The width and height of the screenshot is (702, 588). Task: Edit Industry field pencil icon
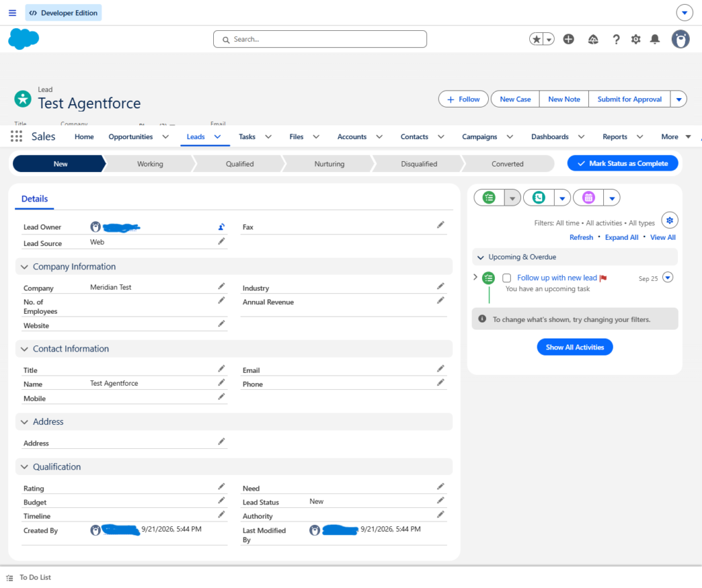(441, 286)
